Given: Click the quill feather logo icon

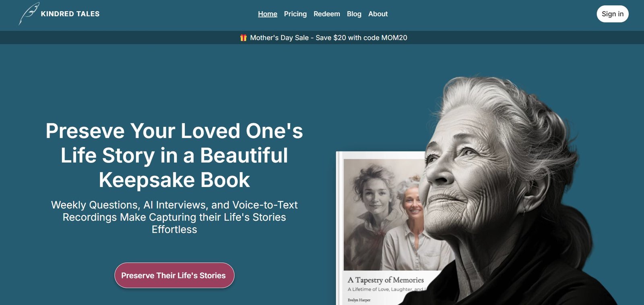Looking at the screenshot, I should 29,13.
